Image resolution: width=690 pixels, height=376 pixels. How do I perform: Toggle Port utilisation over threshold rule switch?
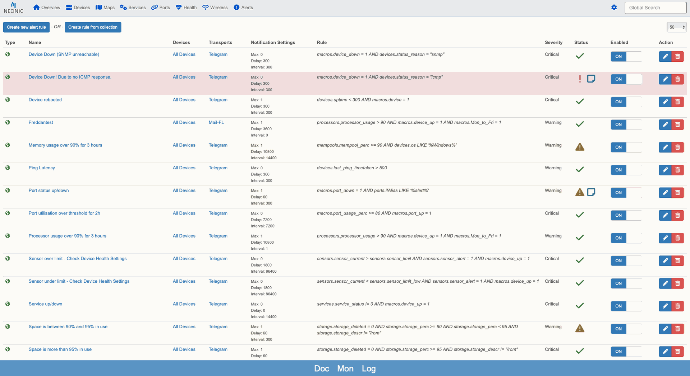point(626,215)
